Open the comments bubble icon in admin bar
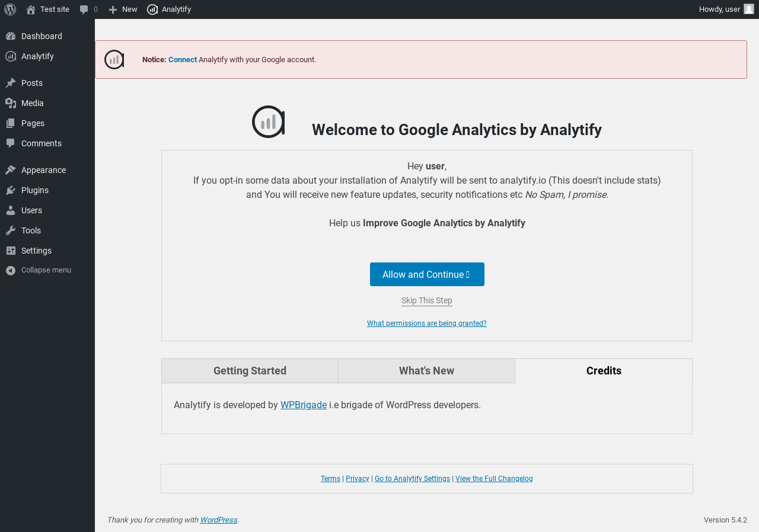The height and width of the screenshot is (532, 759). tap(84, 9)
